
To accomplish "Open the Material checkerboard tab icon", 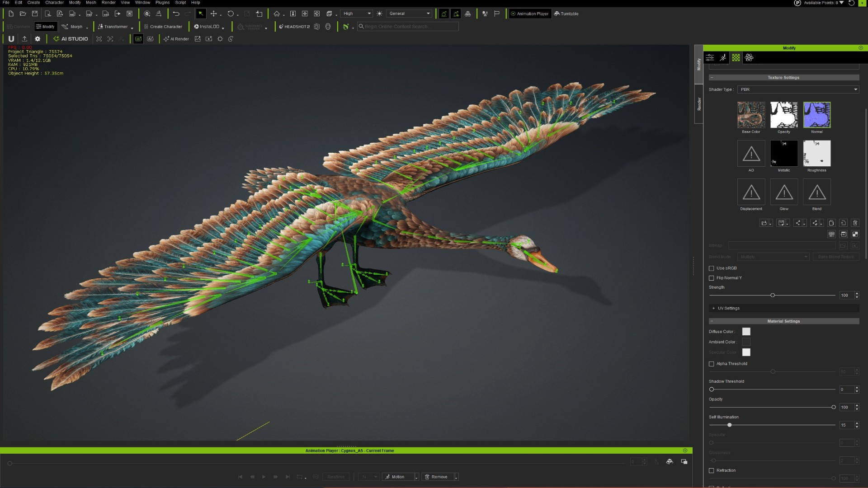I will 736,57.
